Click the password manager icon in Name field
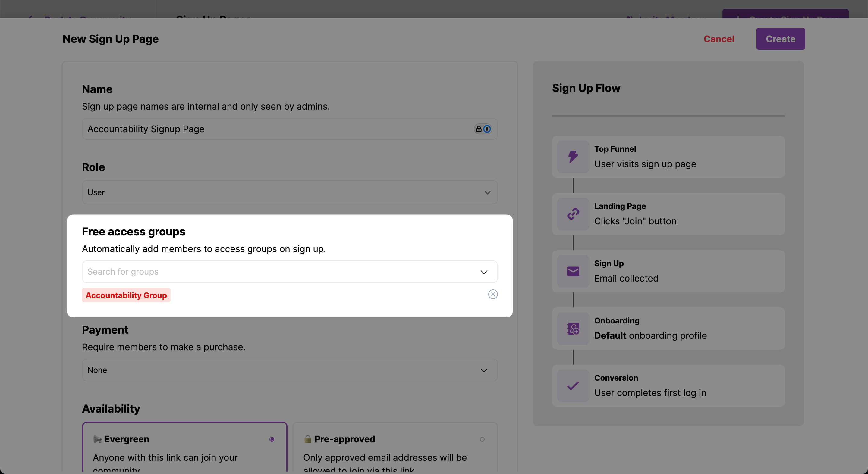This screenshot has height=474, width=868. tap(483, 129)
